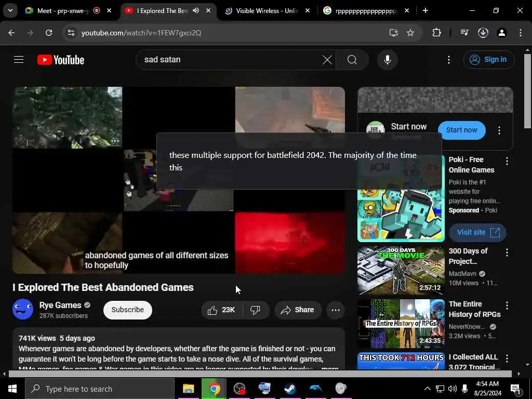Viewport: 532px width, 399px height.
Task: View site information icon in address bar
Action: coord(71,33)
